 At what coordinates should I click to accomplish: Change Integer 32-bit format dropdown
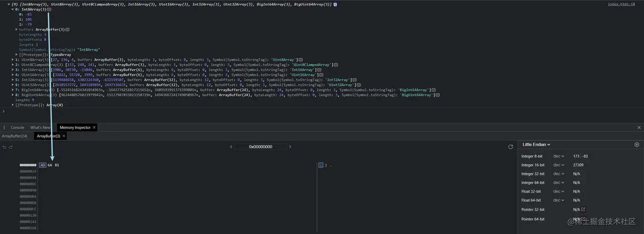pyautogui.click(x=558, y=174)
